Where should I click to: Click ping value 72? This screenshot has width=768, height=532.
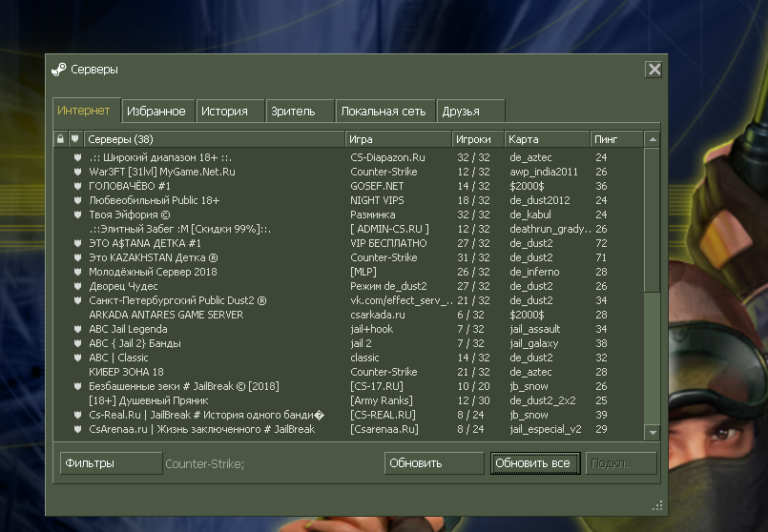[601, 243]
